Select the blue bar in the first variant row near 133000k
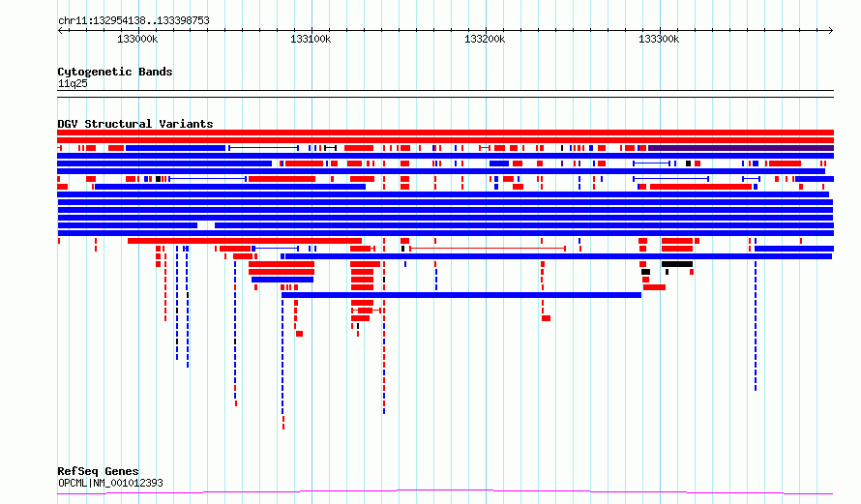Viewport: 861px width, 504px height. pos(176,148)
